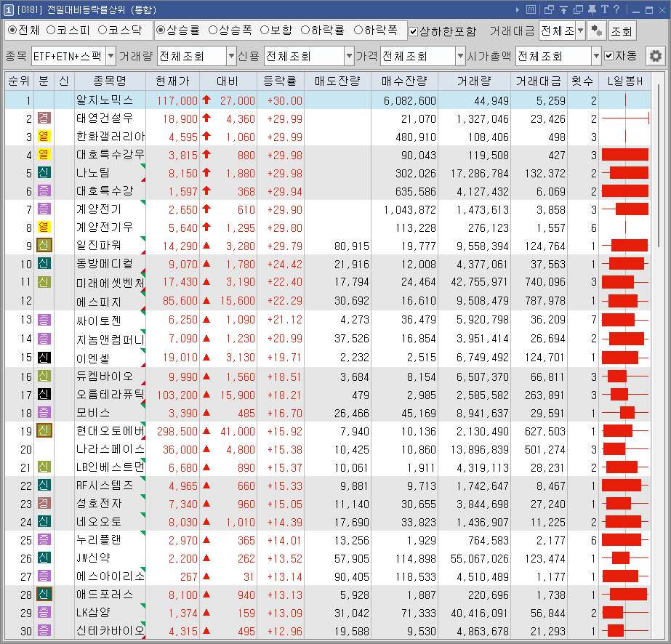Viewport: 671px width, 644px height.
Task: Click the purple '증' badge on 대호특수강 row
Action: pos(44,191)
